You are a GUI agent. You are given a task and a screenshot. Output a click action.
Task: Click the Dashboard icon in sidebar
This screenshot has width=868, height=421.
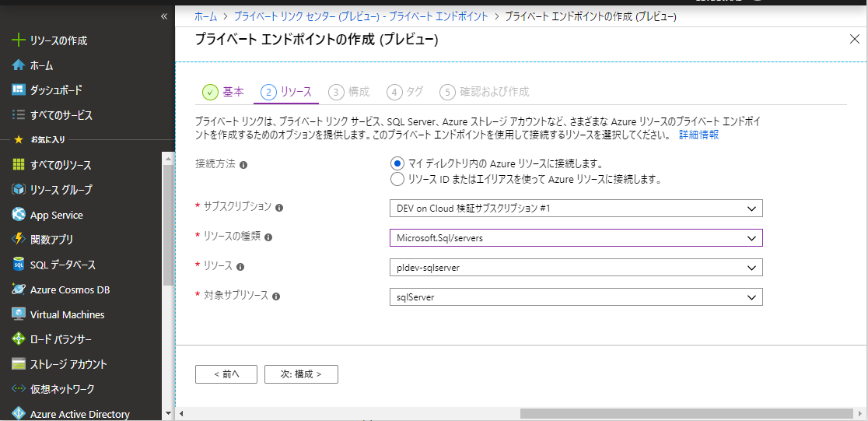[19, 89]
